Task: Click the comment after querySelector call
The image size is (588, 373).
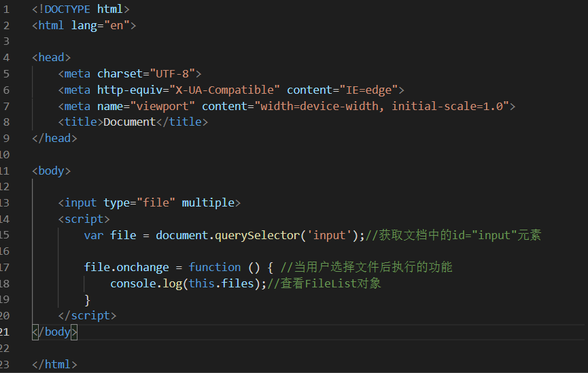Action: pyautogui.click(x=453, y=236)
